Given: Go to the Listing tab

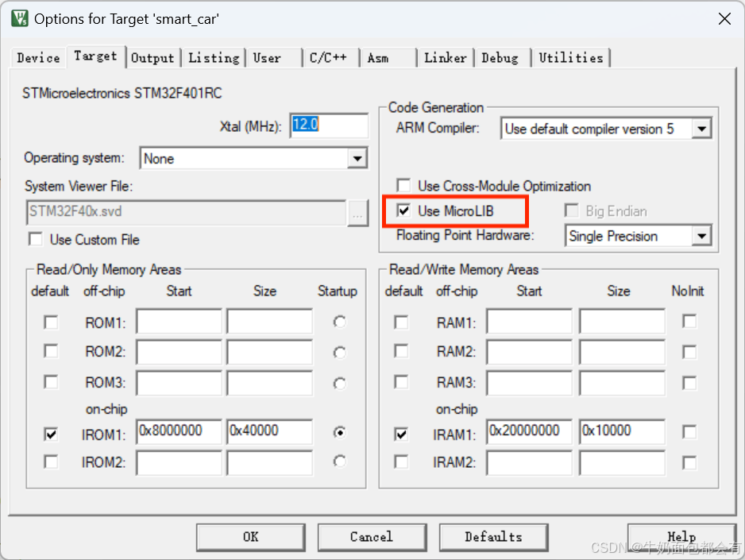Looking at the screenshot, I should [214, 58].
